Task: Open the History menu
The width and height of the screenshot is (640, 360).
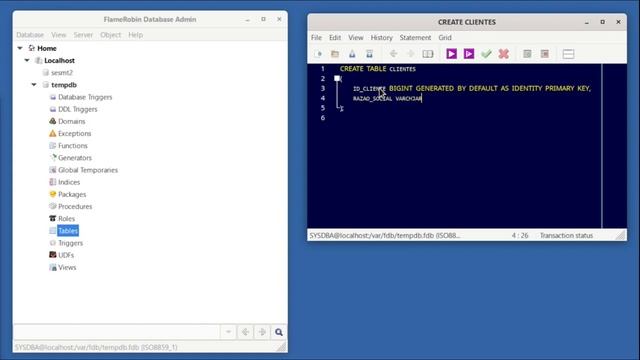Action: pyautogui.click(x=381, y=38)
